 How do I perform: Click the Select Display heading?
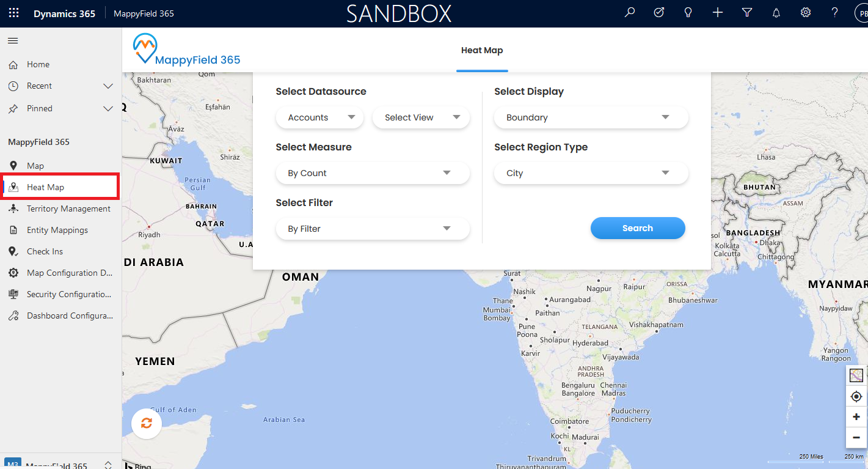[x=529, y=92]
